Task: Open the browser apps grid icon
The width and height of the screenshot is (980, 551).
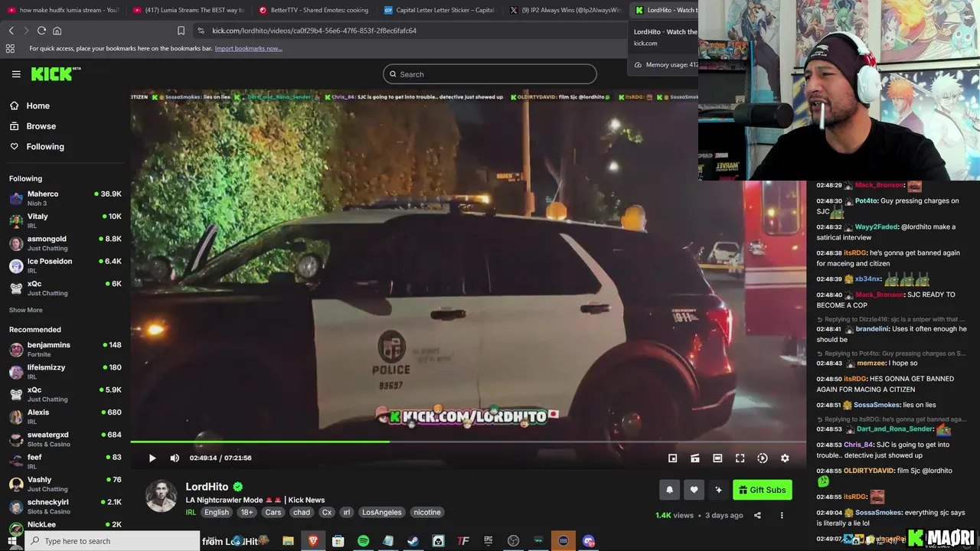Action: click(x=10, y=48)
